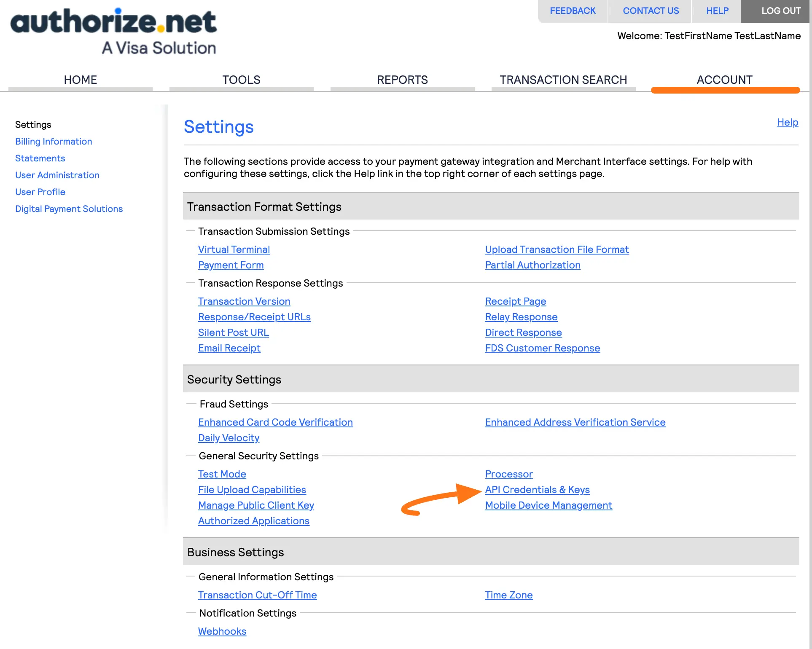Click the Help link beside Settings heading
812x649 pixels.
click(x=788, y=122)
